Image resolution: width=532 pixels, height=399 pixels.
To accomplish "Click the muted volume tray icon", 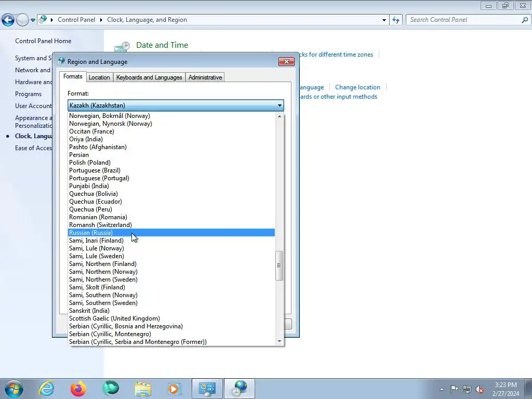I will coord(480,389).
